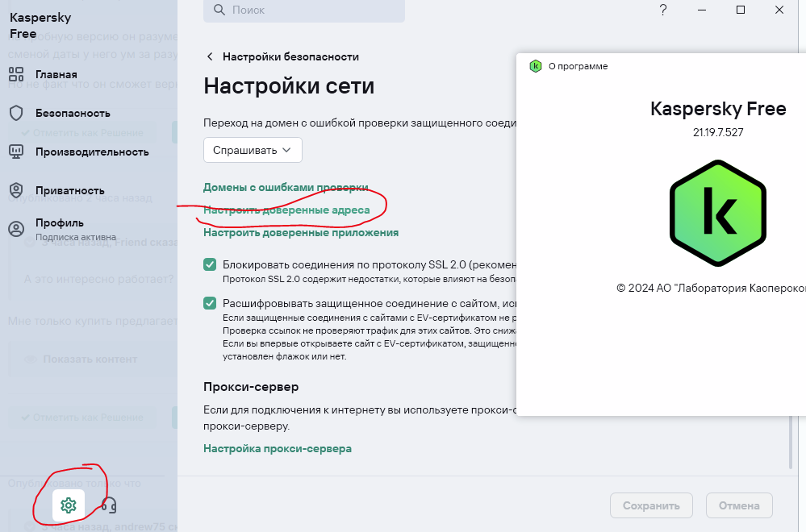Click the О программе window title text

pyautogui.click(x=578, y=66)
